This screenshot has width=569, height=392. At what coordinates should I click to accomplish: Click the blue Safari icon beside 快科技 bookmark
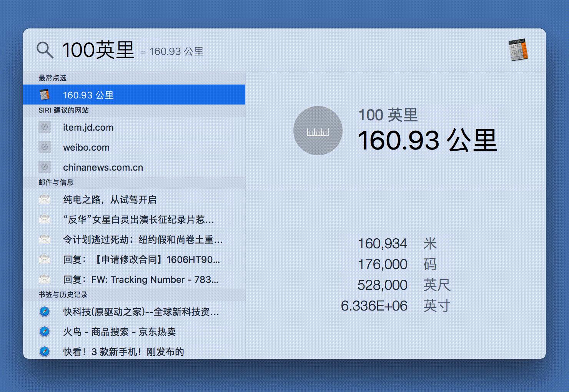point(45,312)
